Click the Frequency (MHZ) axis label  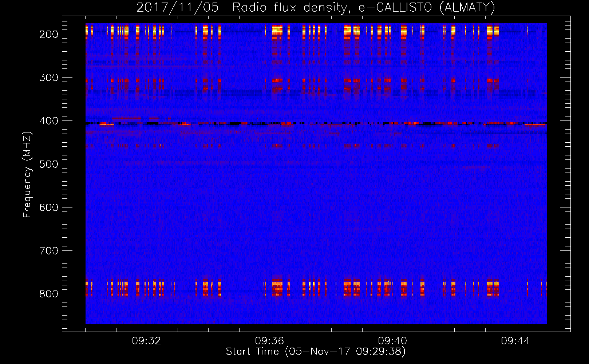coord(27,175)
